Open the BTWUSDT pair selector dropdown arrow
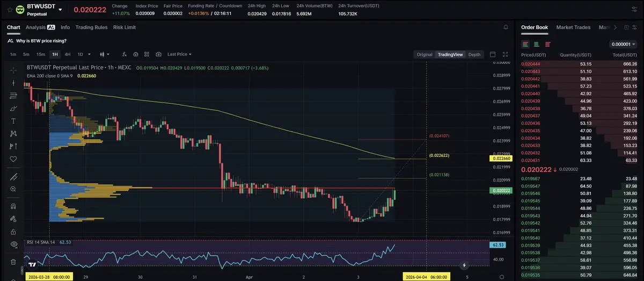This screenshot has width=644, height=281. tap(61, 10)
